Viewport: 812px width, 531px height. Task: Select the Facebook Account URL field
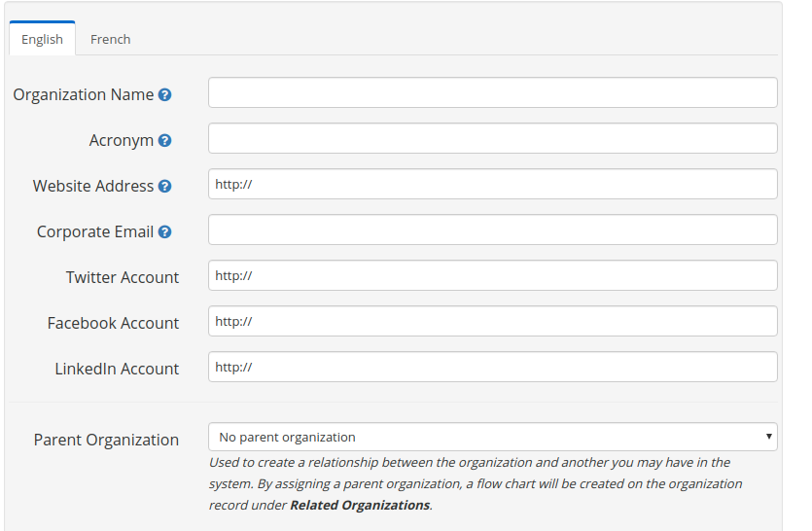[x=492, y=321]
